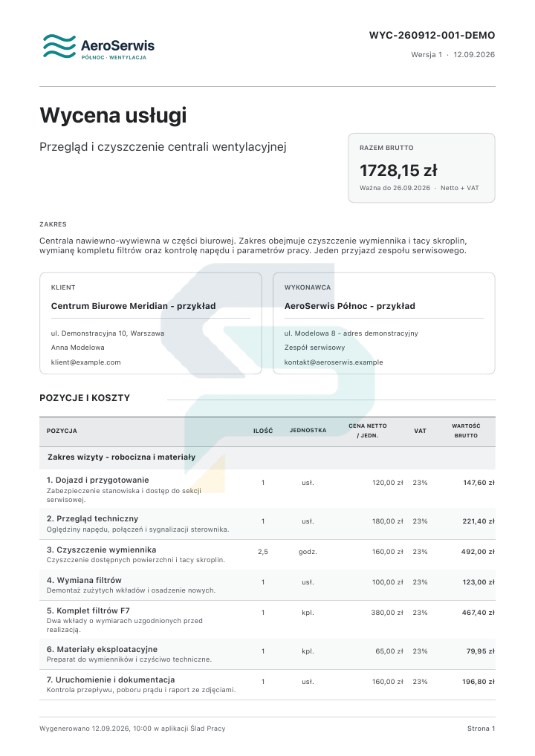Click net price 380,00 zł
This screenshot has width=535, height=756.
[387, 613]
